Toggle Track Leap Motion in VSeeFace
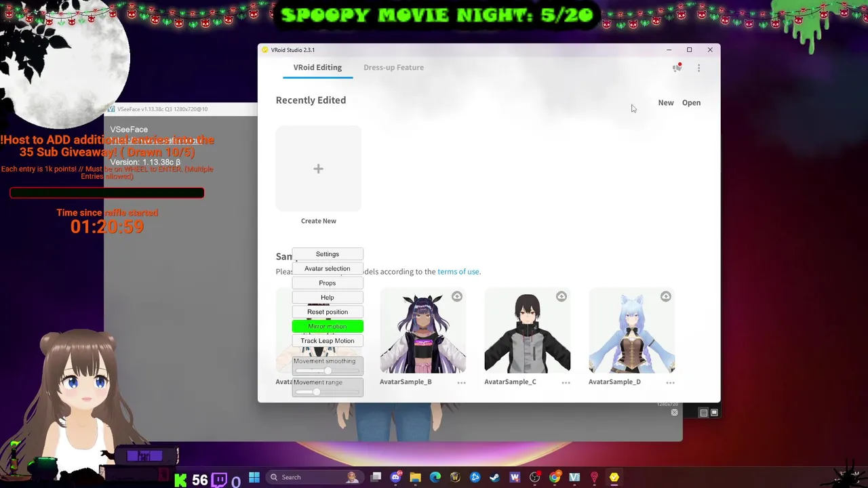 pos(328,341)
